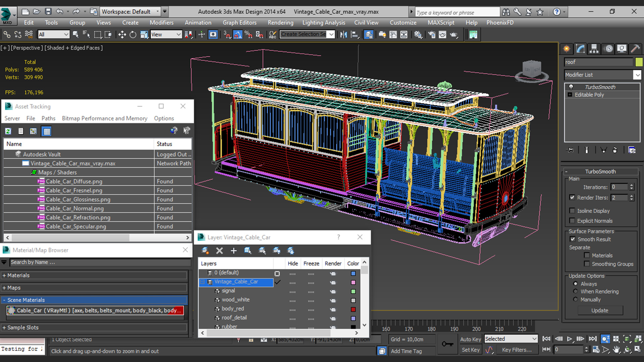644x362 pixels.
Task: Select Manually update option
Action: [x=576, y=300]
